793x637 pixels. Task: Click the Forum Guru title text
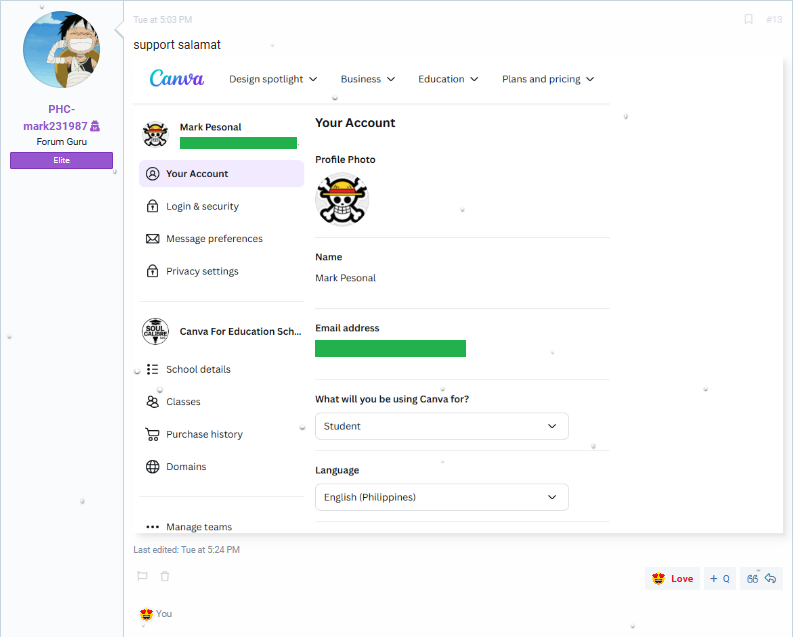(61, 142)
